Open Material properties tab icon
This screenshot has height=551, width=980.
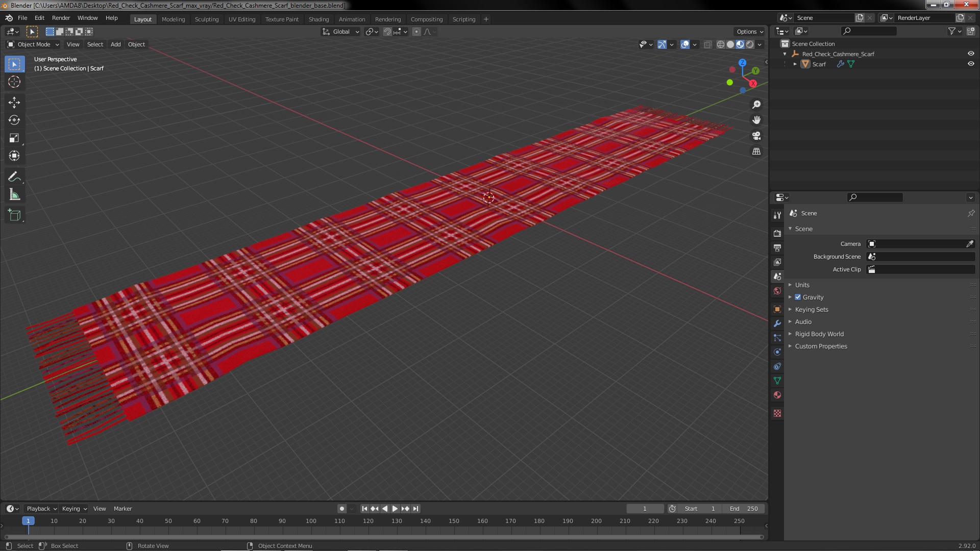tap(777, 395)
